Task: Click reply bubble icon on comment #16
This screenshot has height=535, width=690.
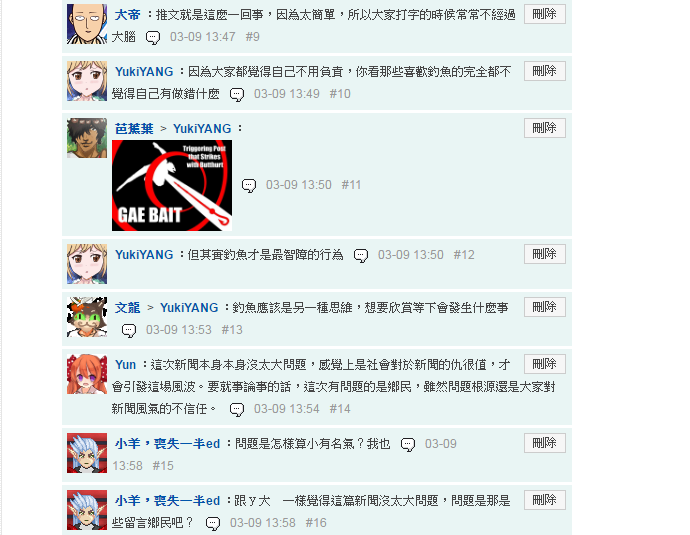Action: coord(213,524)
